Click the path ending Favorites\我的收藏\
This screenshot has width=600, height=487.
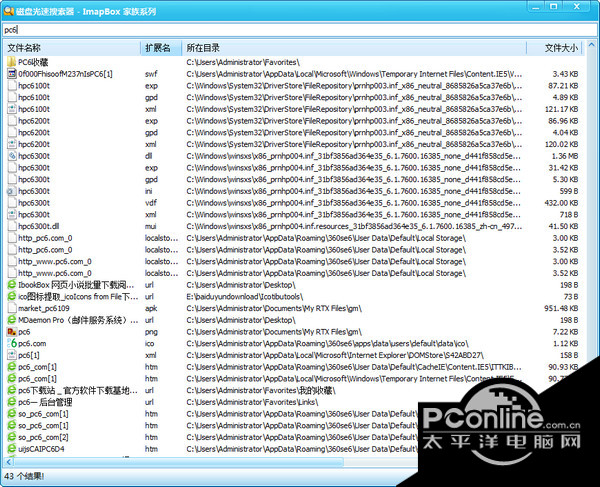[261, 390]
